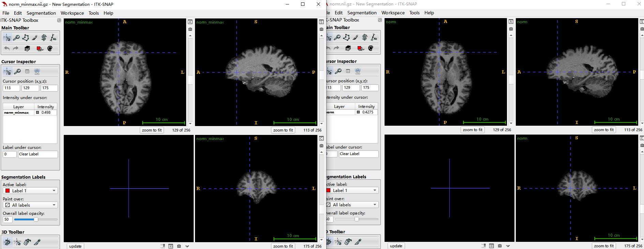Screen dimensions: 644x249
Task: Open Workspace menu in right norm window
Action: click(393, 13)
